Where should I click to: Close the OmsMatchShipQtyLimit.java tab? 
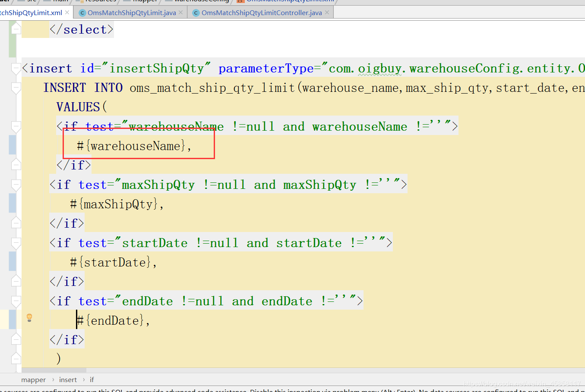pyautogui.click(x=180, y=13)
